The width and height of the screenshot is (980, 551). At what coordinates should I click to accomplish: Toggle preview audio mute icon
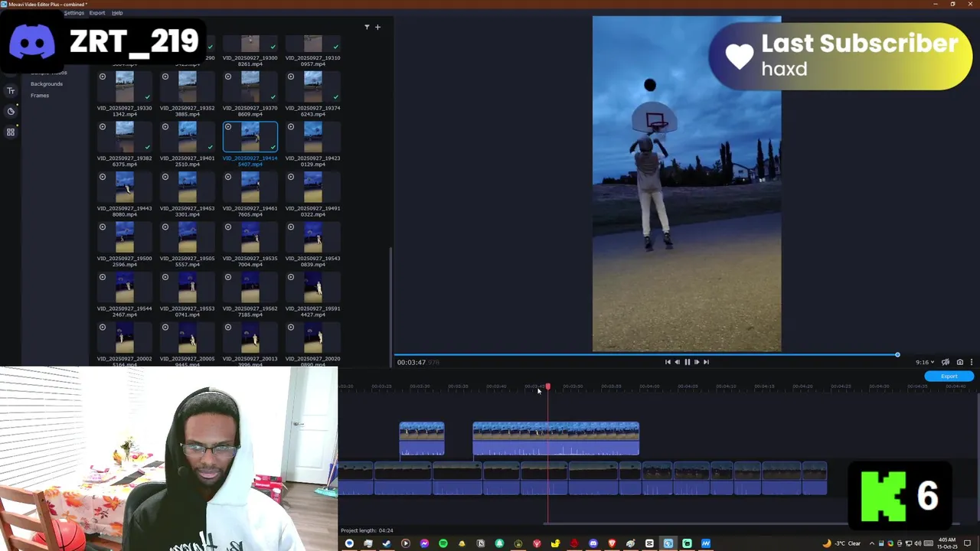point(946,363)
